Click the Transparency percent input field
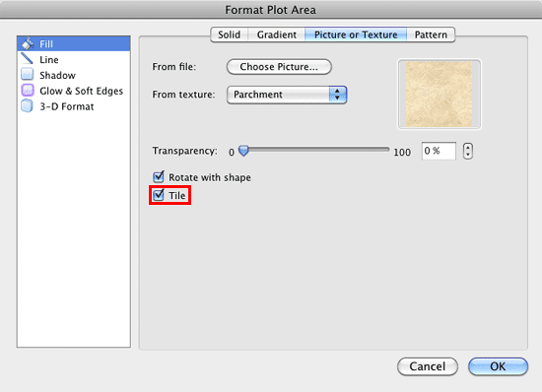Viewport: 542px width, 392px height. coord(439,151)
